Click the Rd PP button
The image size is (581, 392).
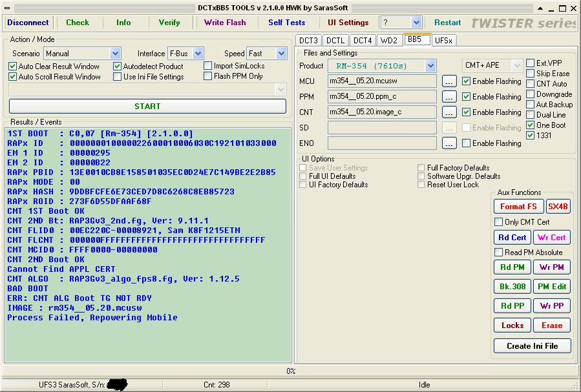click(512, 305)
